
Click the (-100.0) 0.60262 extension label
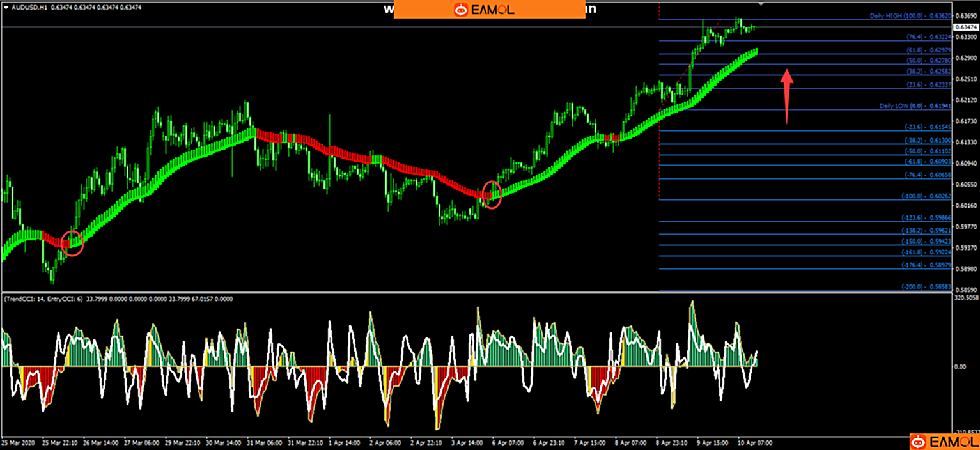click(x=927, y=196)
